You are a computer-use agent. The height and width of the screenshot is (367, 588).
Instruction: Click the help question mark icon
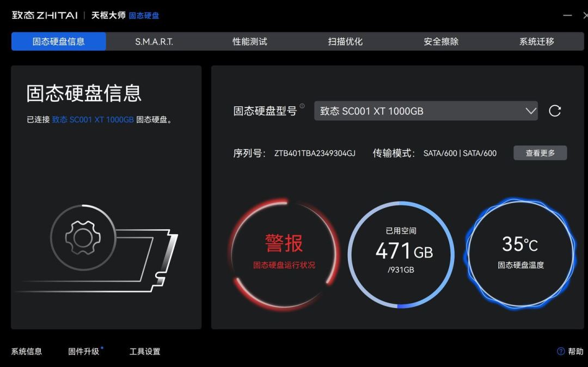561,351
